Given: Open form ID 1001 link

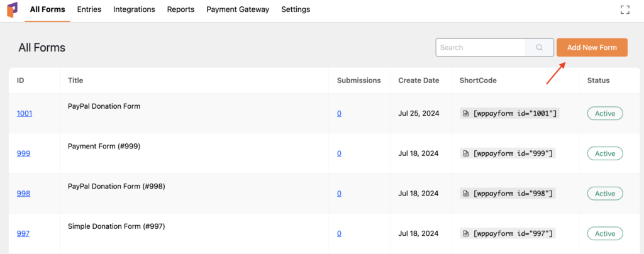Looking at the screenshot, I should click(25, 113).
